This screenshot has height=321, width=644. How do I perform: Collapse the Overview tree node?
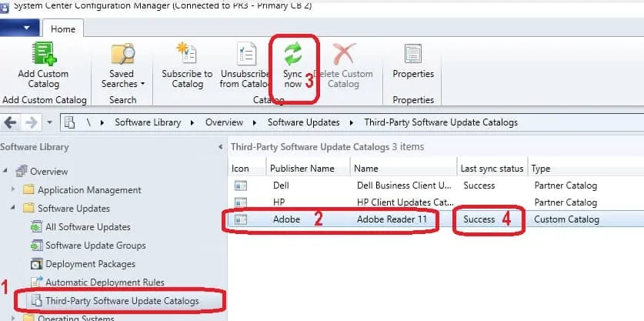click(7, 172)
